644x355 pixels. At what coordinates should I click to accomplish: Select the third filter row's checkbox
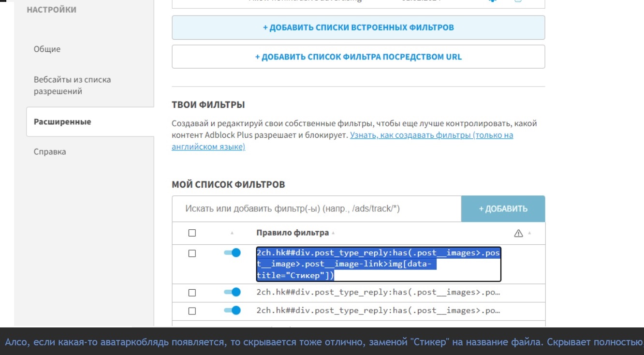point(192,311)
